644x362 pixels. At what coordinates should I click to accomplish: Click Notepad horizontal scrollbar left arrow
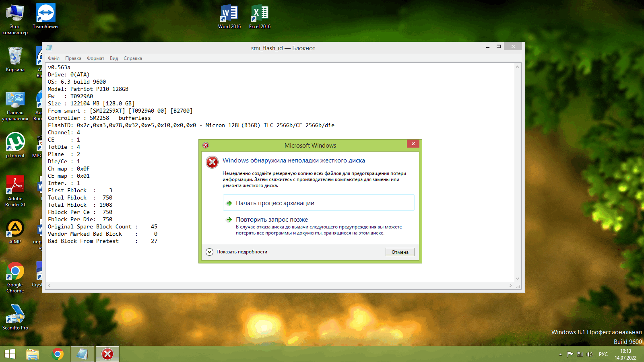(x=49, y=286)
